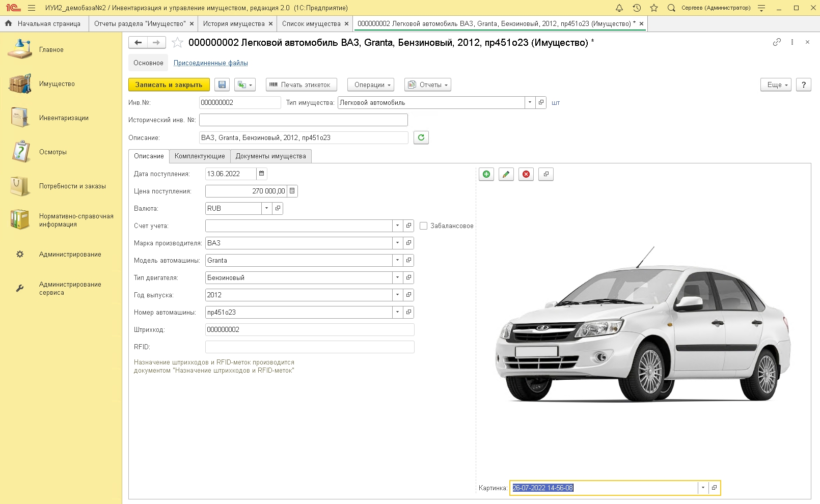The height and width of the screenshot is (504, 820).
Task: Expand the Счет учета dropdown
Action: click(397, 226)
